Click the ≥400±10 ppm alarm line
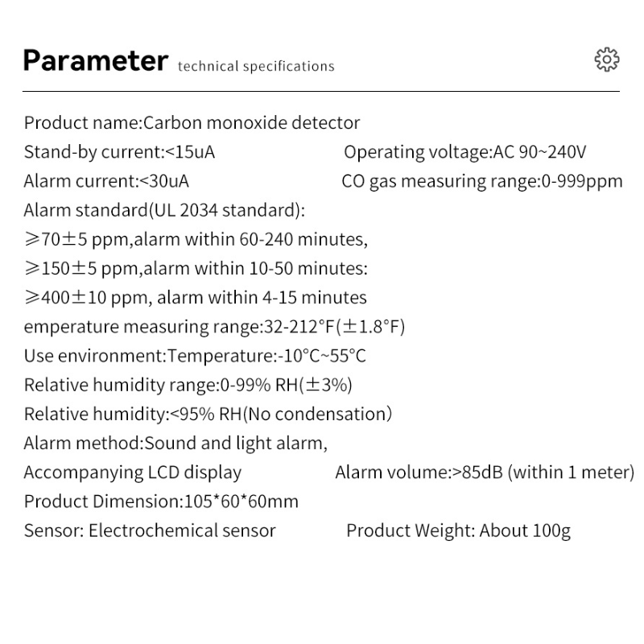 pyautogui.click(x=195, y=297)
